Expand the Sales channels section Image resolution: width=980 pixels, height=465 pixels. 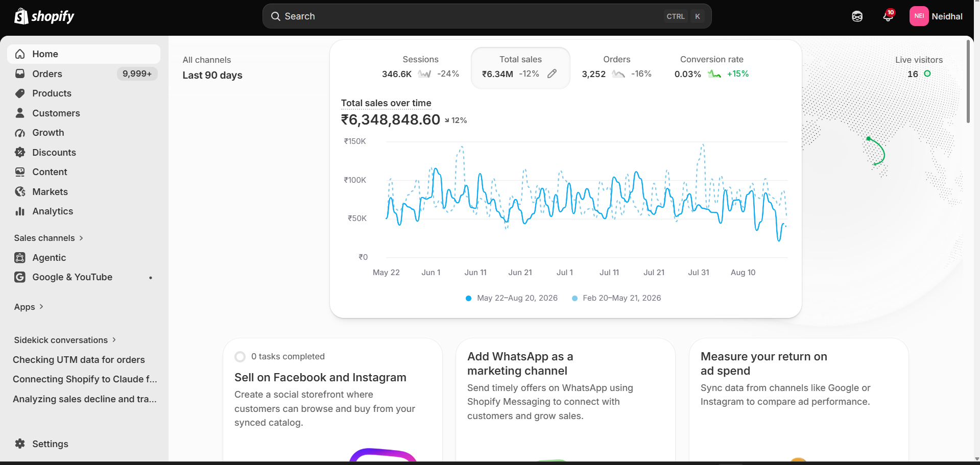coord(49,238)
